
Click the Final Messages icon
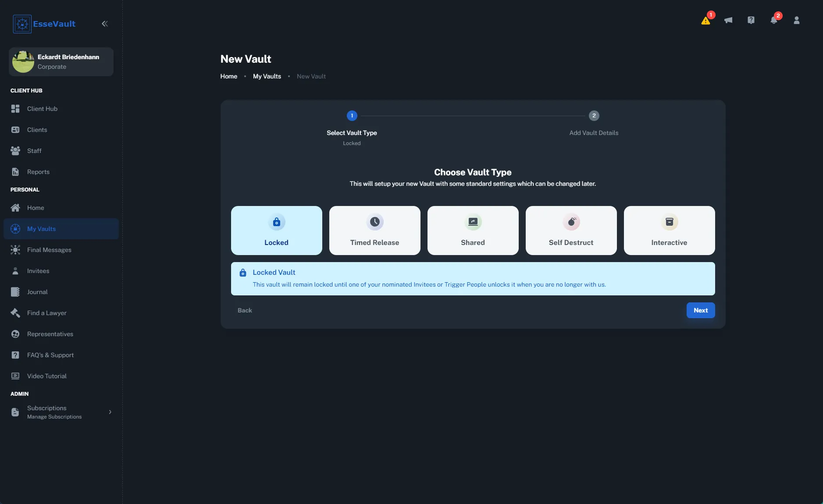point(15,250)
